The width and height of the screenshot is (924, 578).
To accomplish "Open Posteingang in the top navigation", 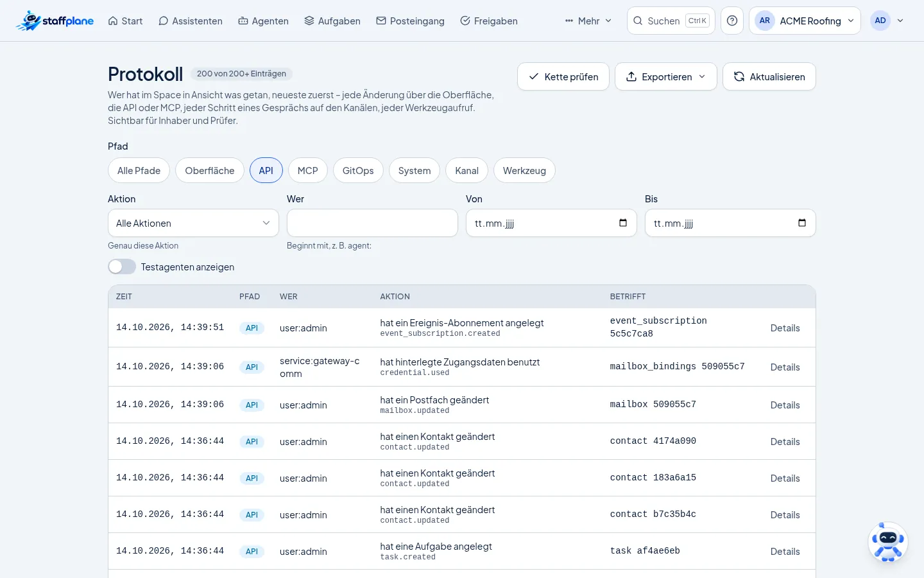I will coord(410,21).
